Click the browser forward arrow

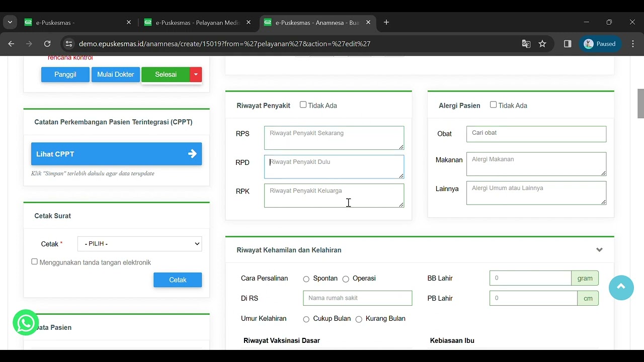(x=29, y=44)
